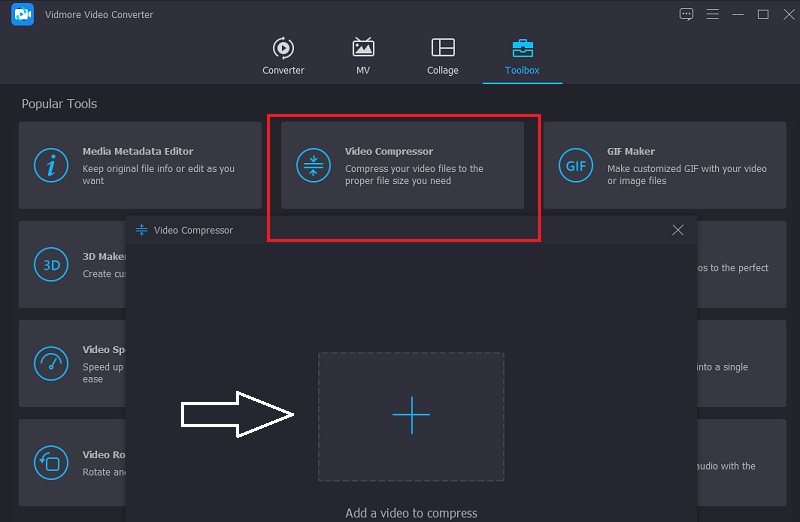Close the Video Compressor dialog

tap(678, 230)
